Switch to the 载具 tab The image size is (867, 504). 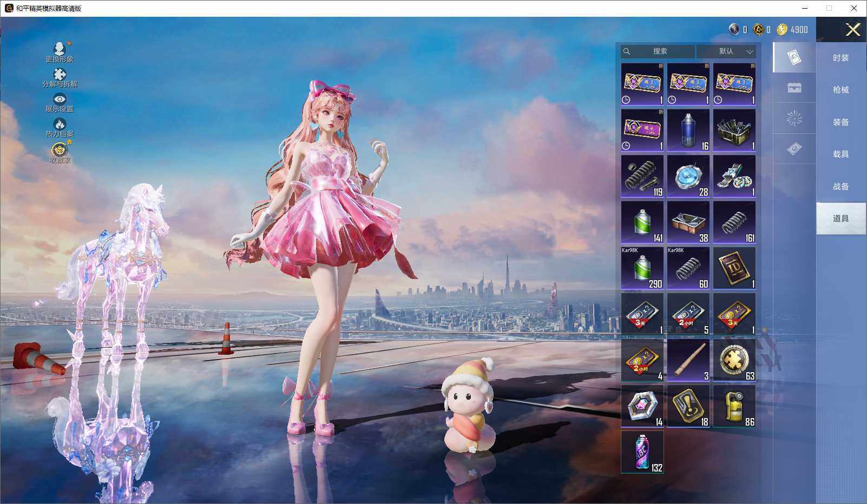[841, 154]
